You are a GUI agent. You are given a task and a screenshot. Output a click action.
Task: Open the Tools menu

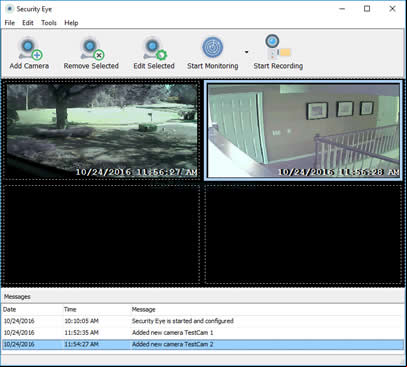click(49, 23)
